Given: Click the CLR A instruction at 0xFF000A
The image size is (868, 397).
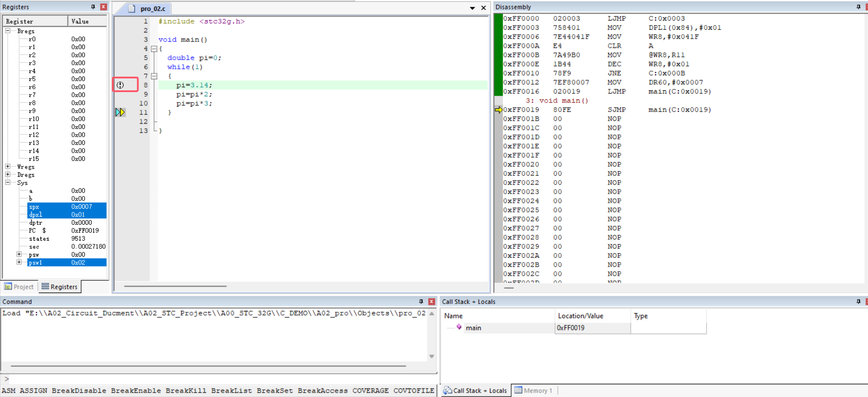Looking at the screenshot, I should point(614,46).
